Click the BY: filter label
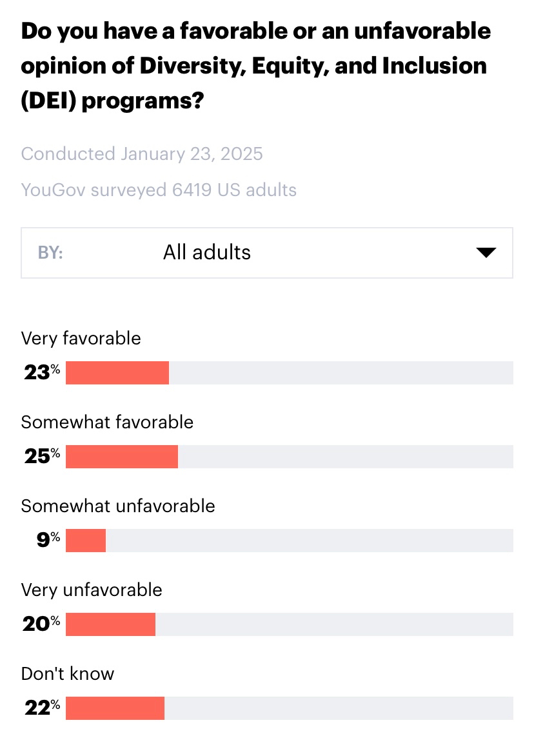 (x=50, y=252)
